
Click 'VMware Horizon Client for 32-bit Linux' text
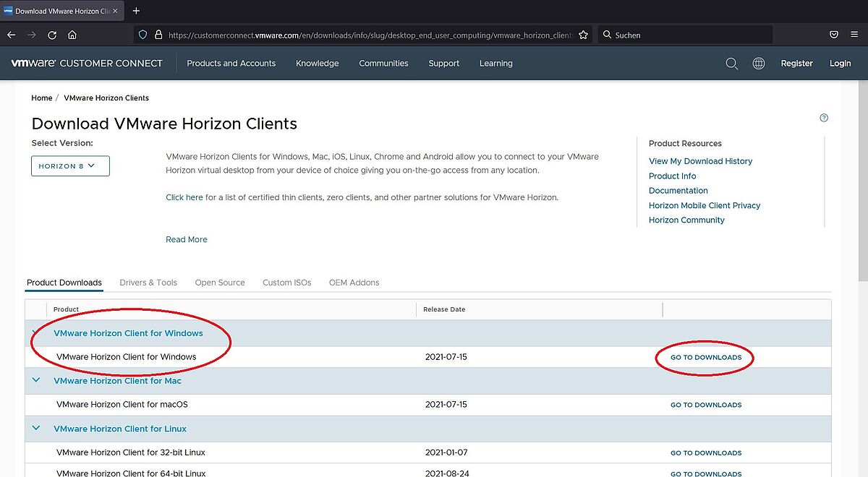tap(131, 452)
